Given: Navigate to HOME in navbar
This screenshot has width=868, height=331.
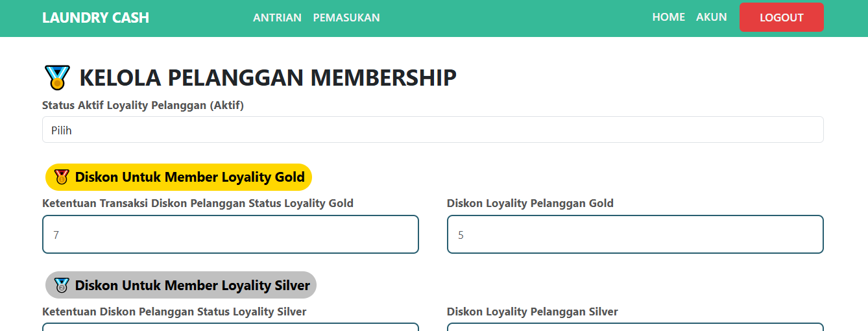Looking at the screenshot, I should [x=669, y=17].
